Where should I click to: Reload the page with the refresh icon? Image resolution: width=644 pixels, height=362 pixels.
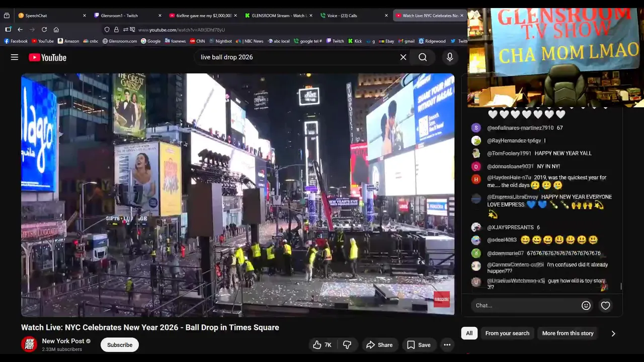coord(44,30)
